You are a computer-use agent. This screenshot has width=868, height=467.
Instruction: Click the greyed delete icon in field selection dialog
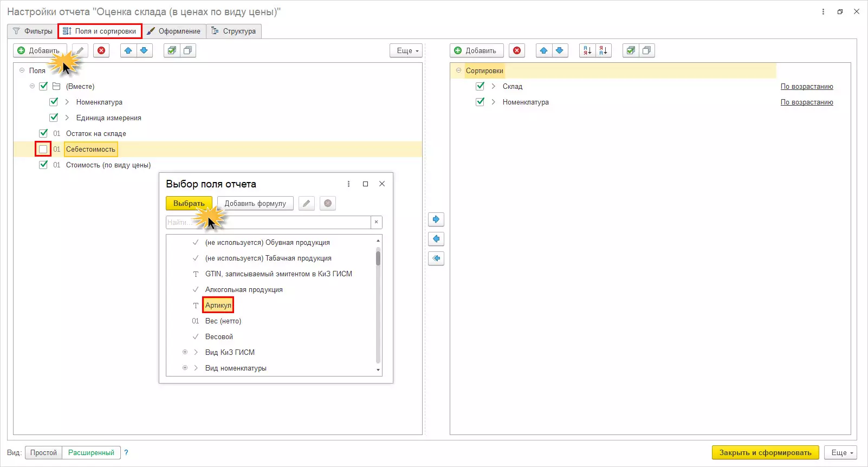[x=328, y=203]
